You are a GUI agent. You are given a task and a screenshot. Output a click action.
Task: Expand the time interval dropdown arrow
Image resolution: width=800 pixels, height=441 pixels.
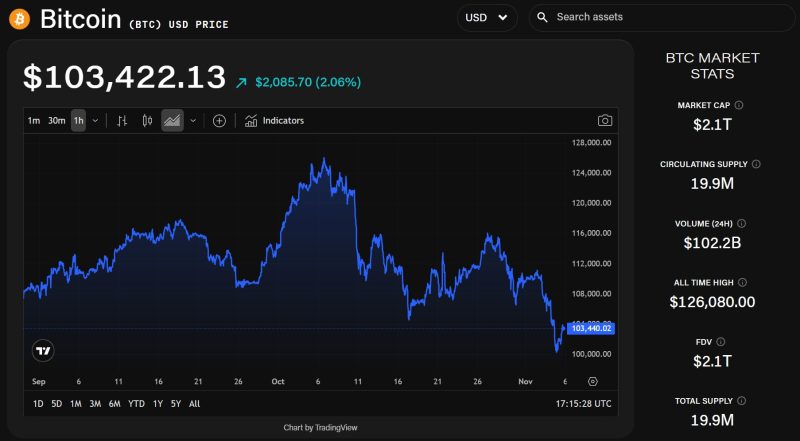pos(95,121)
